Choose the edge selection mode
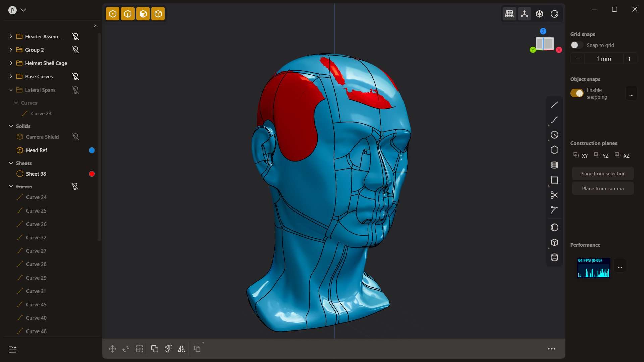Screen dimensions: 644x362 pos(128,14)
